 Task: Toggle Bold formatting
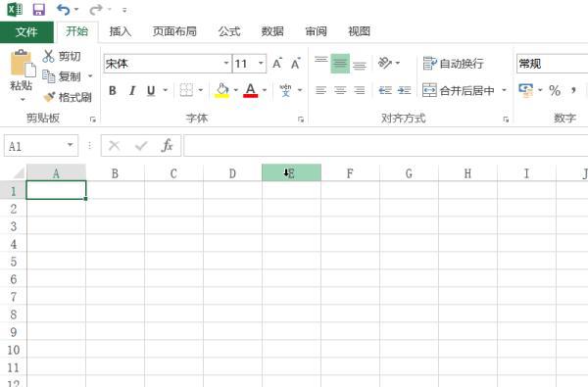[x=112, y=90]
